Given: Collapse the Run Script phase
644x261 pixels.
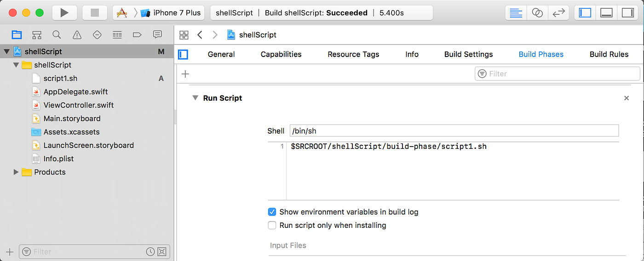Looking at the screenshot, I should pos(195,98).
